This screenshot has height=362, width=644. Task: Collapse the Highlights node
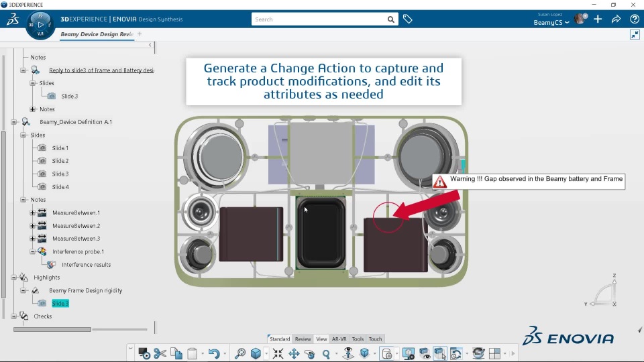14,278
